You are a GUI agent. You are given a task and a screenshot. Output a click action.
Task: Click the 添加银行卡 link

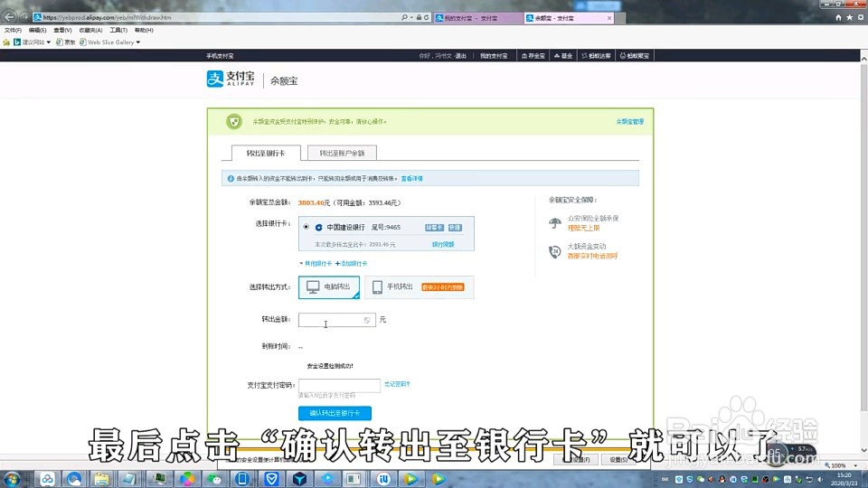[x=352, y=263]
